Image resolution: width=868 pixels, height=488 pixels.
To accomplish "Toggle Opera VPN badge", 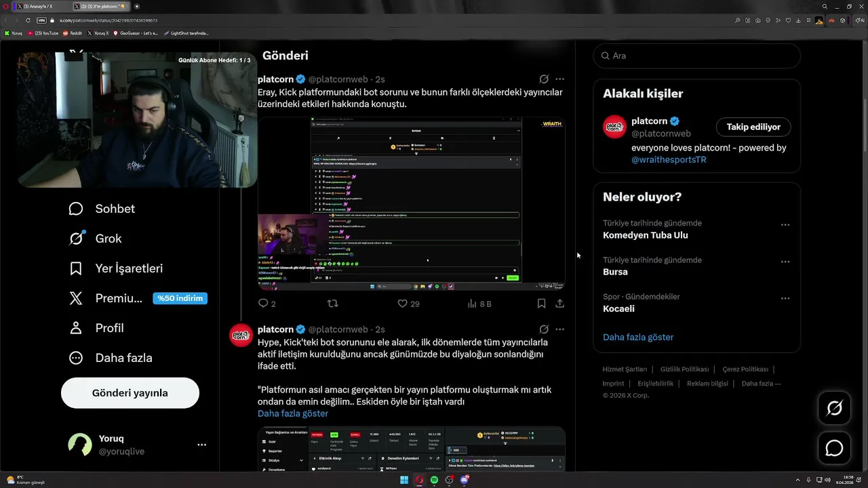I will (41, 20).
